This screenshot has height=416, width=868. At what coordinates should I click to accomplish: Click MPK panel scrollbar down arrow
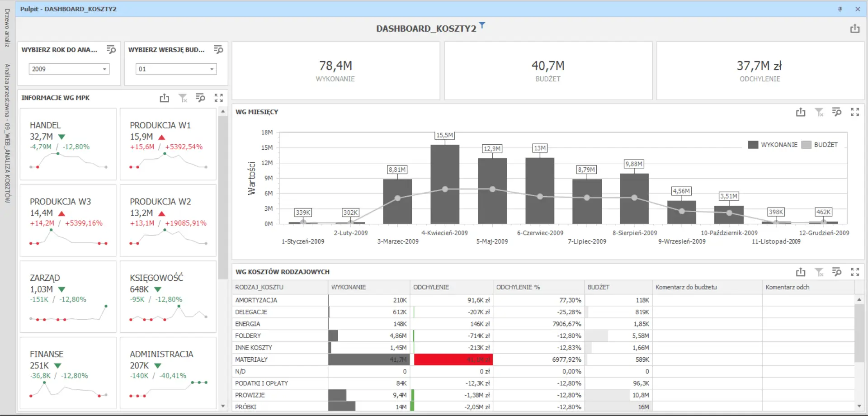(x=223, y=406)
